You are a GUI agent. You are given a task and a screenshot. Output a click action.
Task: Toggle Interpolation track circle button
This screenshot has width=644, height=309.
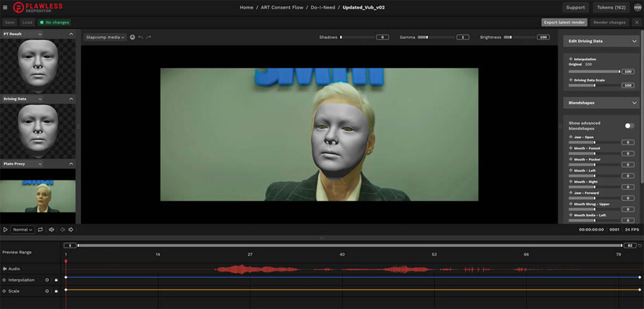(47, 280)
